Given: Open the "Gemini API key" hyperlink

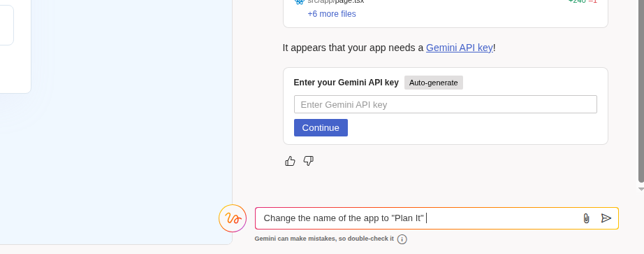Looking at the screenshot, I should (x=459, y=48).
